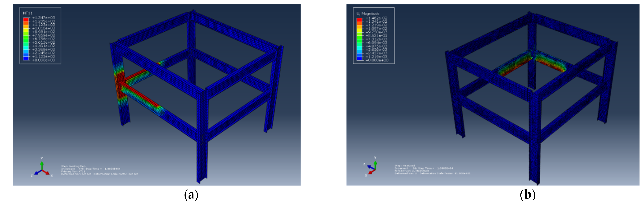Click dark blue swatch in U Magnitude legend

pyautogui.click(x=359, y=58)
